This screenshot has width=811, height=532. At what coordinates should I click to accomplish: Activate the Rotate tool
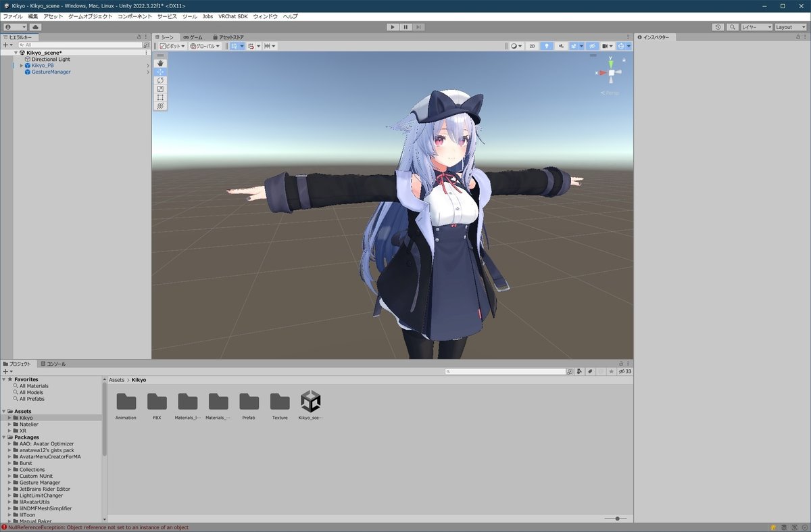click(x=160, y=80)
